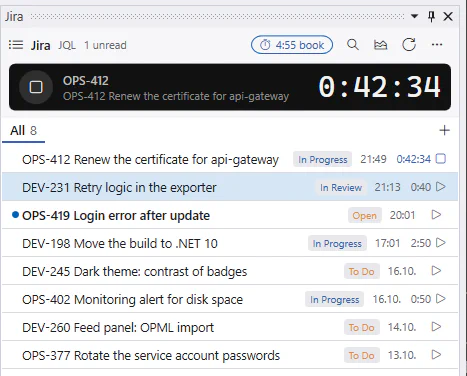Click To Do badge on DEV-260

pyautogui.click(x=361, y=327)
